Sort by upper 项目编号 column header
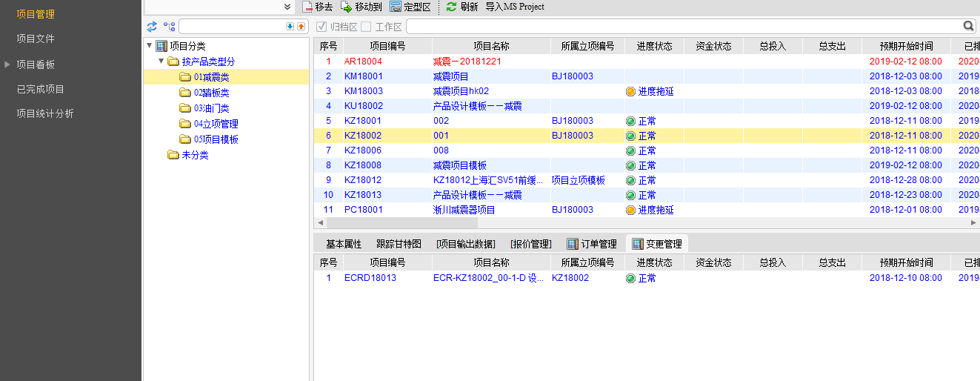This screenshot has width=980, height=381. (387, 46)
